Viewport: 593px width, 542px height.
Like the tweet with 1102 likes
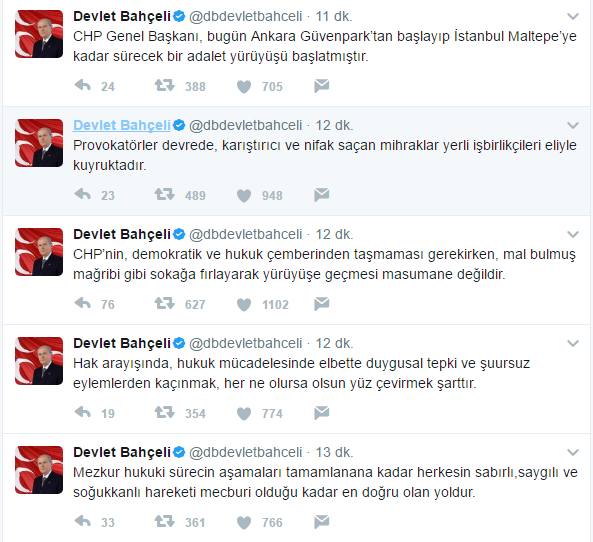click(244, 304)
